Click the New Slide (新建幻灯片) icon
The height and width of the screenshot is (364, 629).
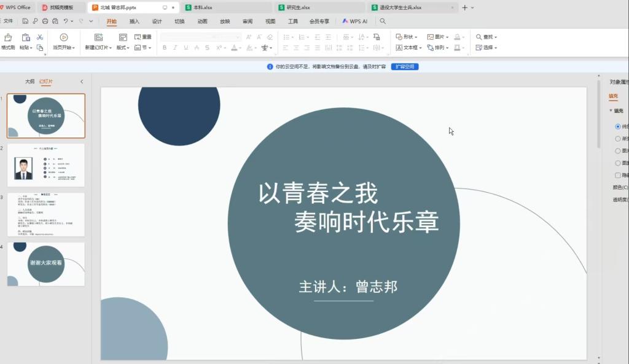tap(98, 38)
